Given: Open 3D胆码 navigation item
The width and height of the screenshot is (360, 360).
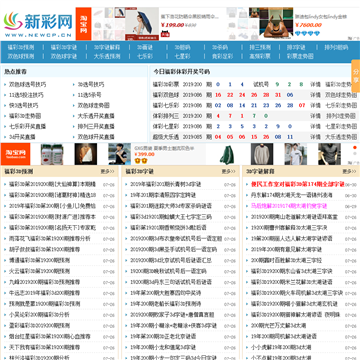Looking at the screenshot, I should pyautogui.click(x=182, y=47).
